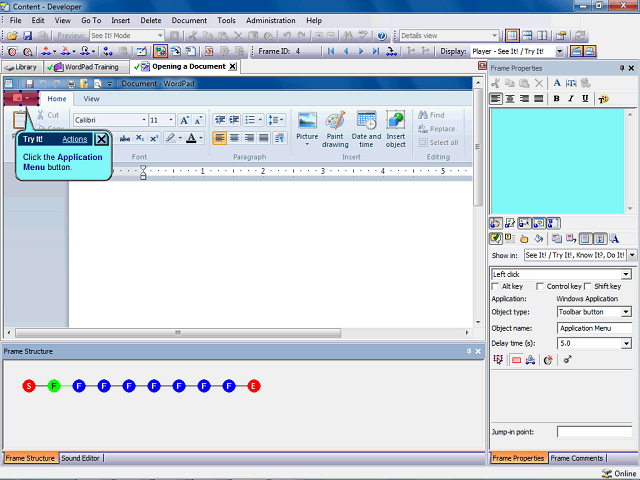Click the Object name input field
This screenshot has width=640, height=480.
[x=594, y=329]
